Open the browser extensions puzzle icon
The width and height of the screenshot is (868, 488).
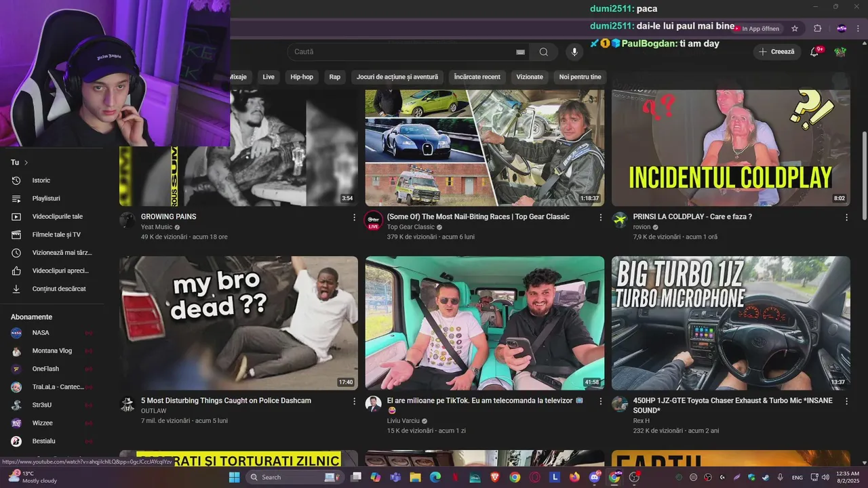tap(817, 28)
